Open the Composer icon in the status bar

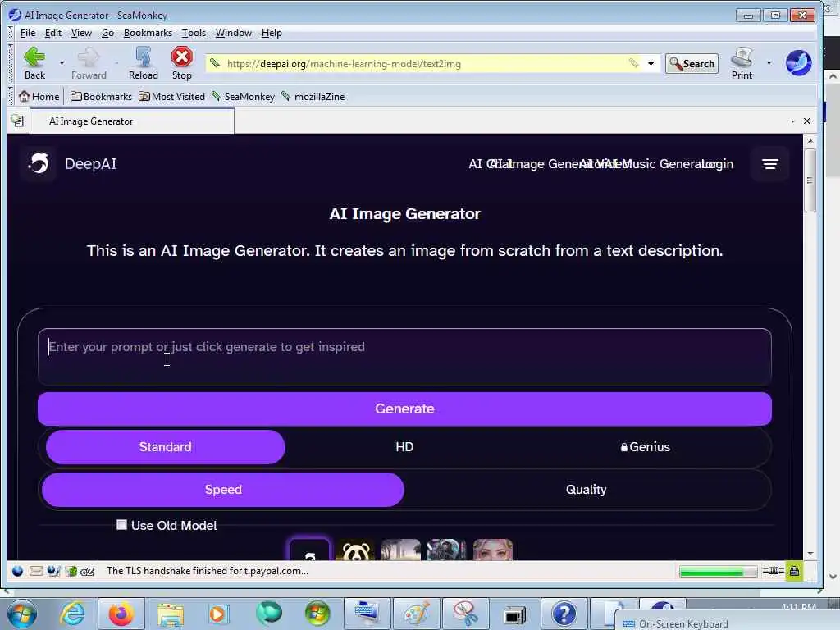click(53, 571)
